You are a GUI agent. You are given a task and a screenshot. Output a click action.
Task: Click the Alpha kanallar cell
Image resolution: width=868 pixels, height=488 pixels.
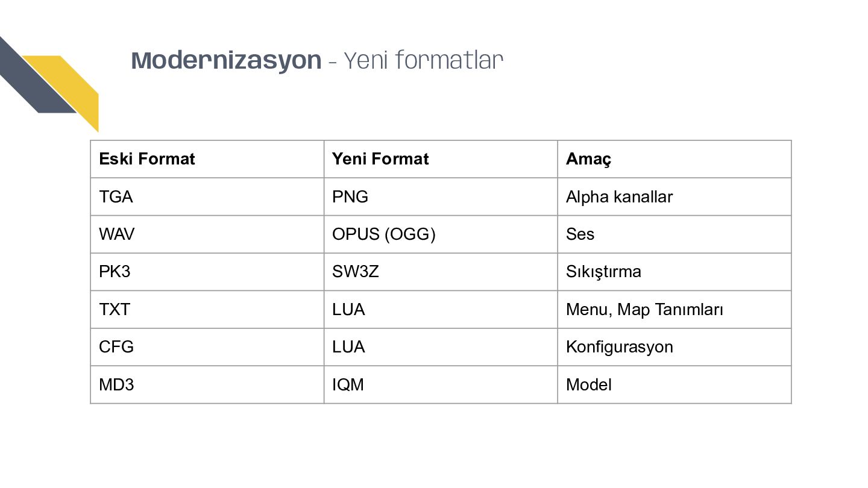coord(674,196)
